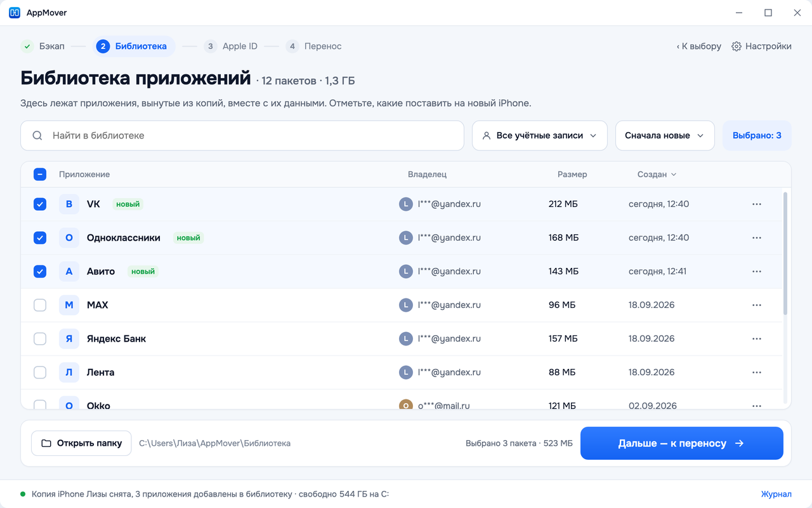The width and height of the screenshot is (812, 508).
Task: Check the MAX package checkbox
Action: tap(40, 305)
